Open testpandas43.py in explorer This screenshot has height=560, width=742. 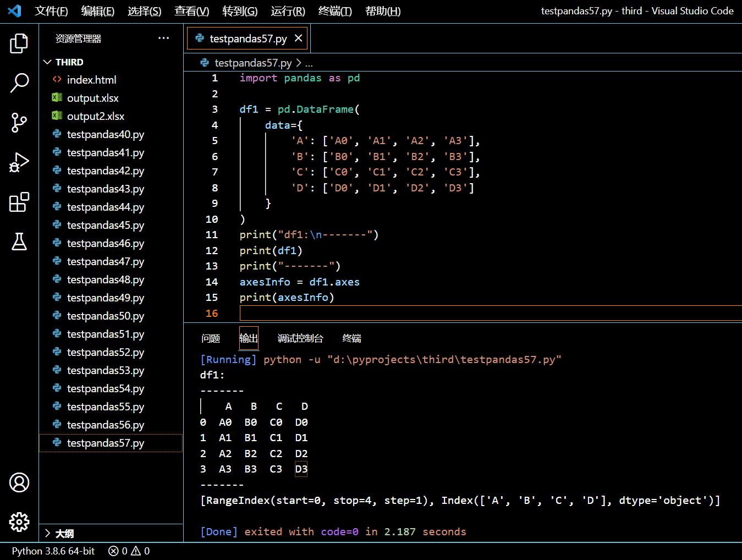(x=111, y=189)
